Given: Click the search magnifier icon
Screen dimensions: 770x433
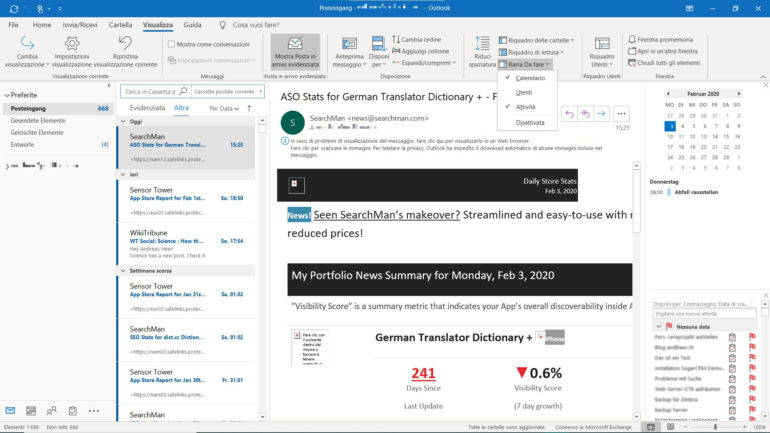Looking at the screenshot, I should tap(183, 91).
